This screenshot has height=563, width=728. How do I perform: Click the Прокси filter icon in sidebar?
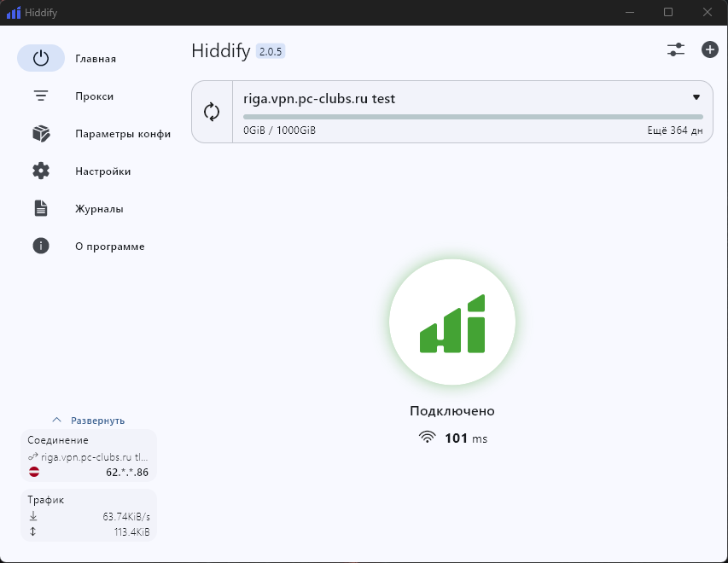point(41,96)
